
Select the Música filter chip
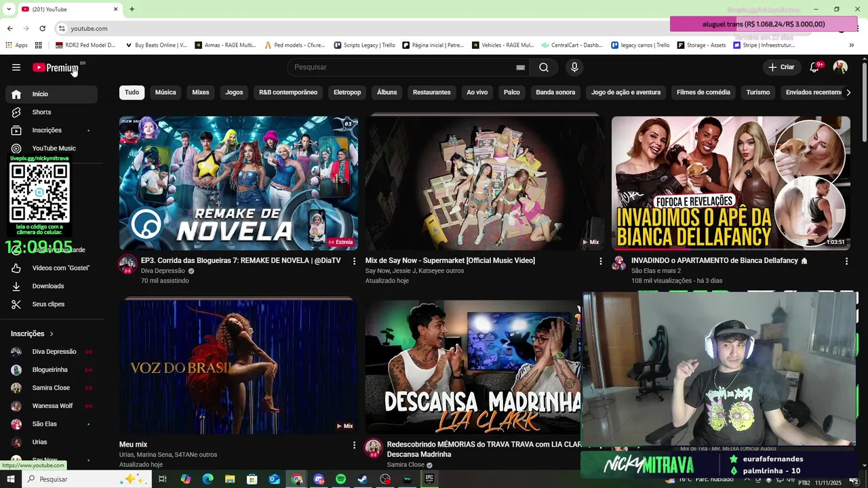coord(165,92)
